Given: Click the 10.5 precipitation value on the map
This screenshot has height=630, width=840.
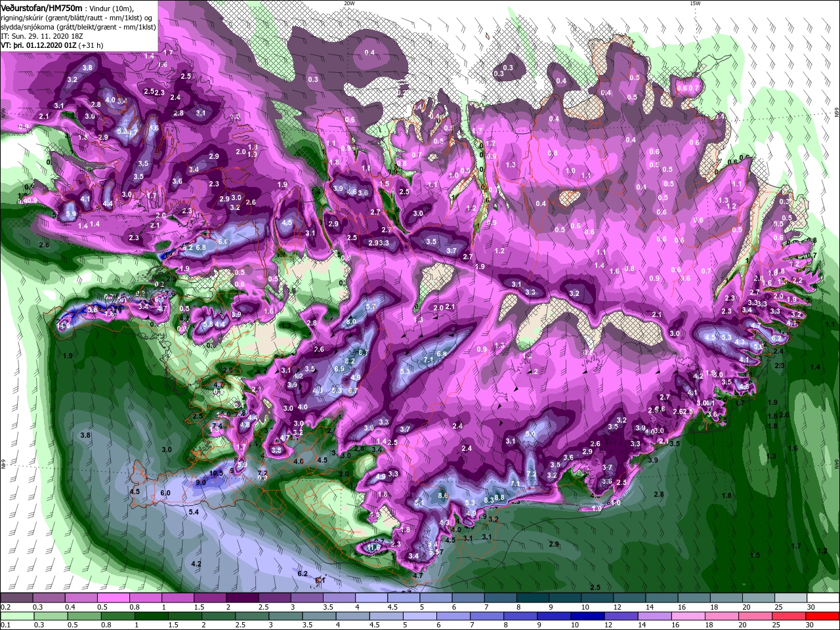Looking at the screenshot, I should (x=217, y=473).
